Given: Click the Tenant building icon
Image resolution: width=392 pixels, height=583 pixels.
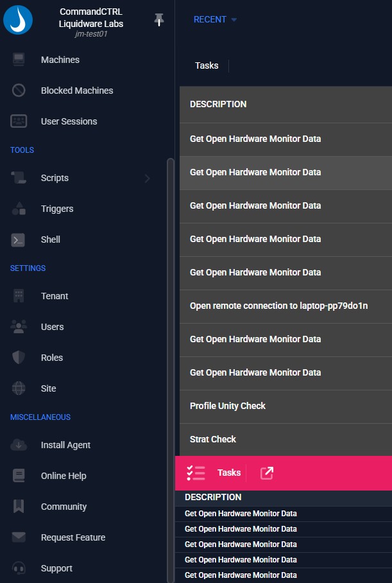Looking at the screenshot, I should pyautogui.click(x=19, y=296).
